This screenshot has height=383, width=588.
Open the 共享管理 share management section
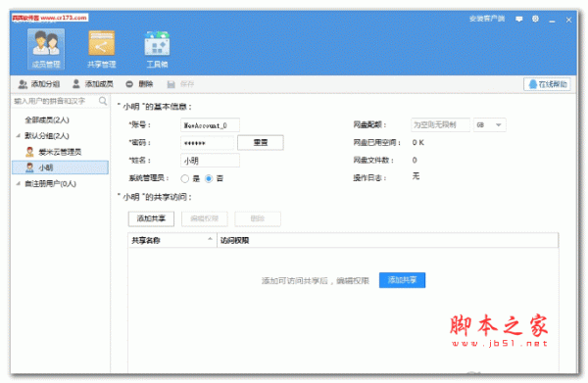pos(101,49)
